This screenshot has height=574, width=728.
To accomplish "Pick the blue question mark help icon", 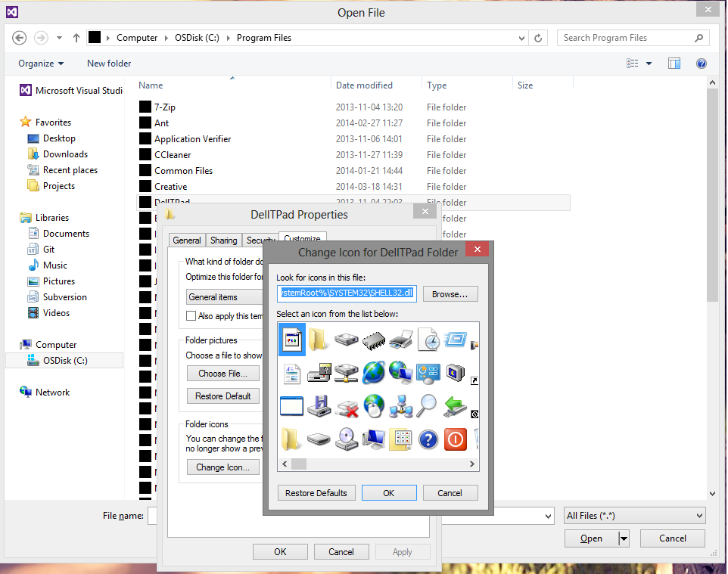I will (x=428, y=439).
